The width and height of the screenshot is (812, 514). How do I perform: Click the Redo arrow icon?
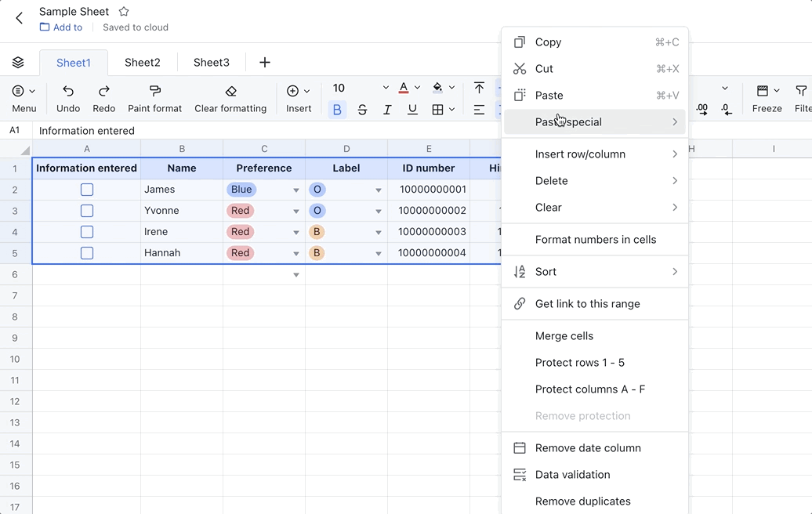[x=103, y=92]
